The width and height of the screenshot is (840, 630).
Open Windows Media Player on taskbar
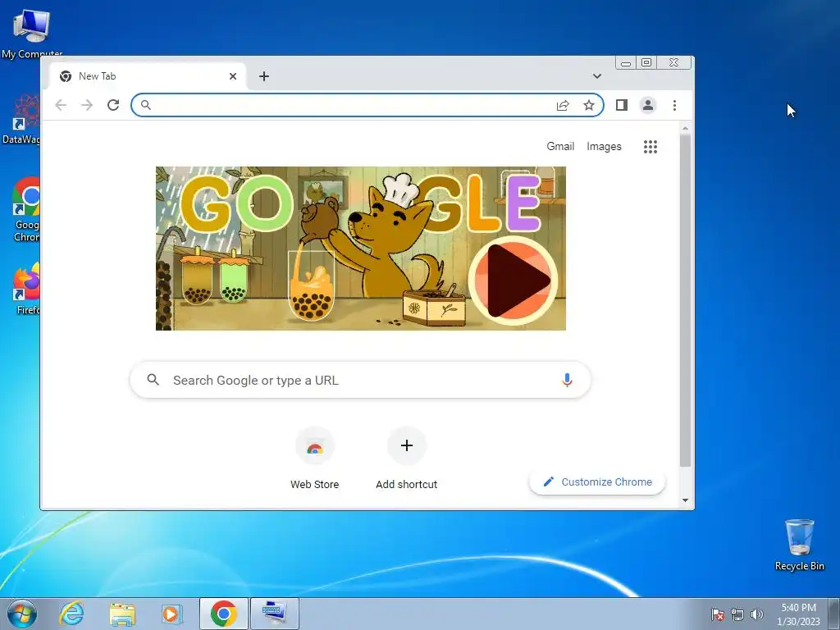(x=172, y=614)
